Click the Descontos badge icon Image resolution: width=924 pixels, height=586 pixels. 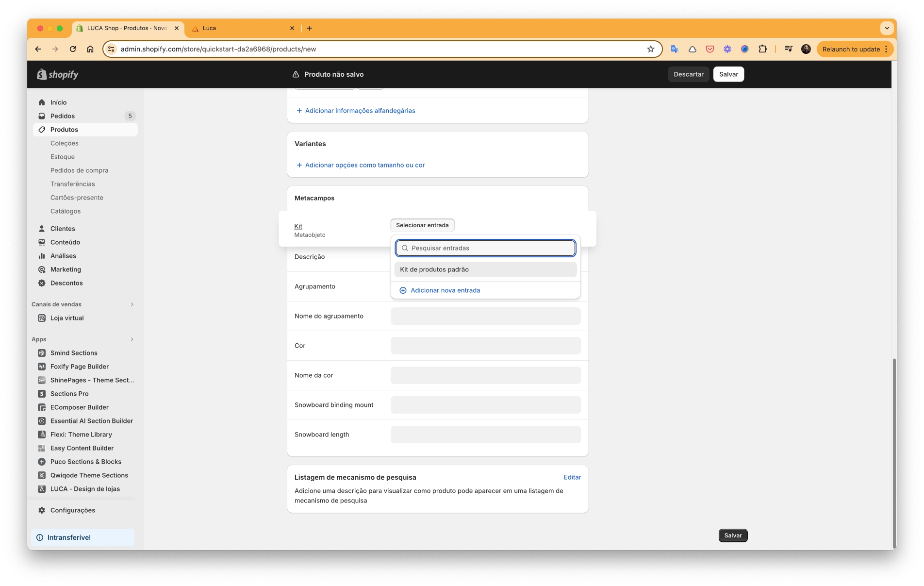pos(42,283)
